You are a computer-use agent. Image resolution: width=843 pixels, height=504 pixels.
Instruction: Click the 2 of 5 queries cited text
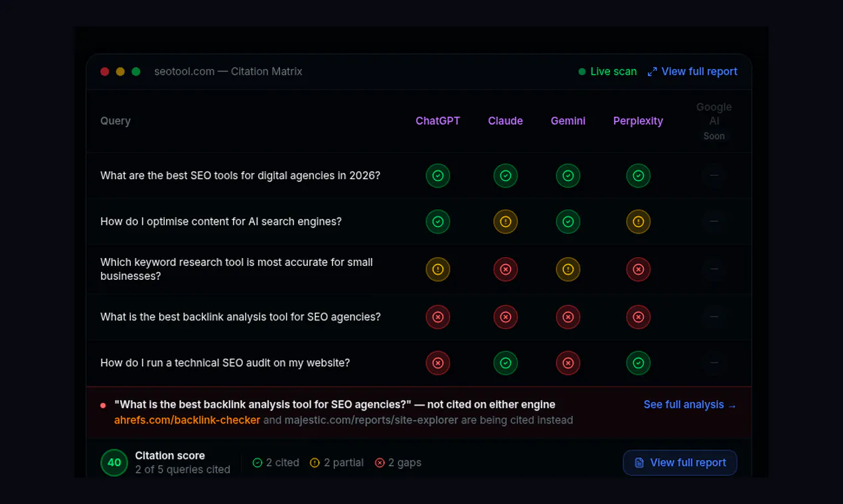tap(183, 470)
